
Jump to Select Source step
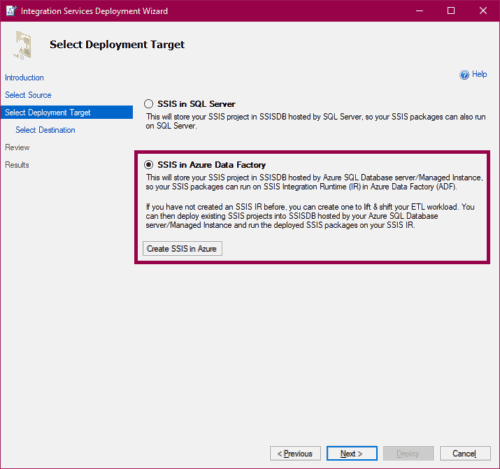point(28,95)
